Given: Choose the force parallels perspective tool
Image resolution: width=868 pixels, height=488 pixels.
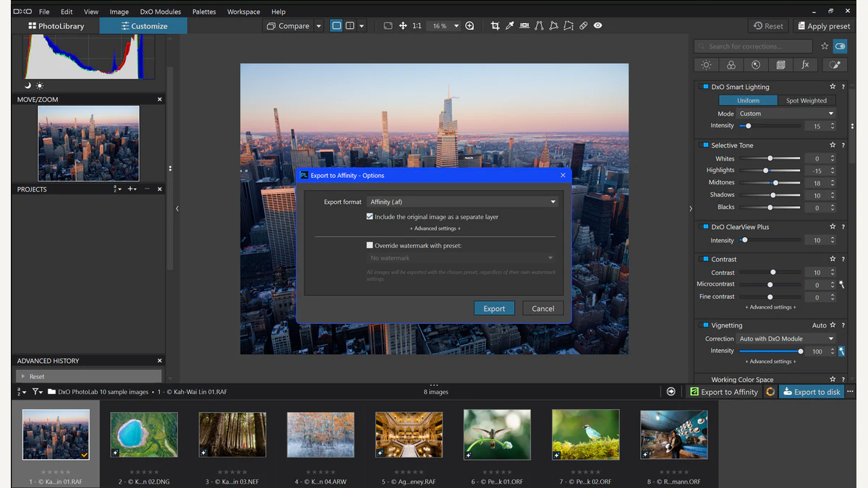Looking at the screenshot, I should [x=539, y=25].
